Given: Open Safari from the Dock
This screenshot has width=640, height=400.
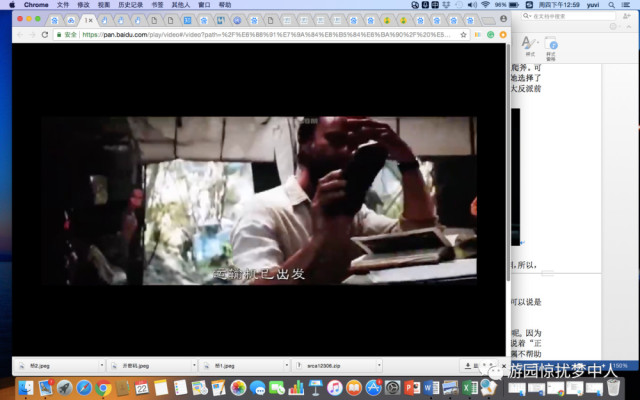Looking at the screenshot, I should 84,387.
